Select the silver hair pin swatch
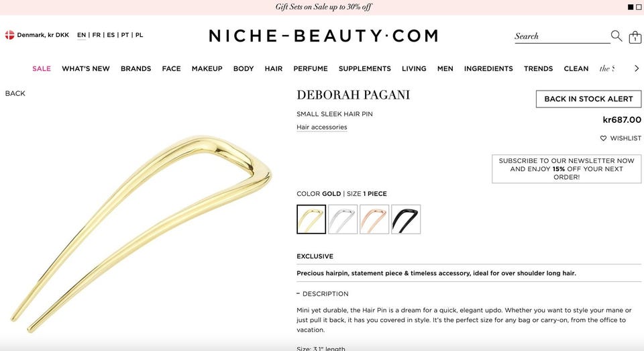 [x=343, y=219]
